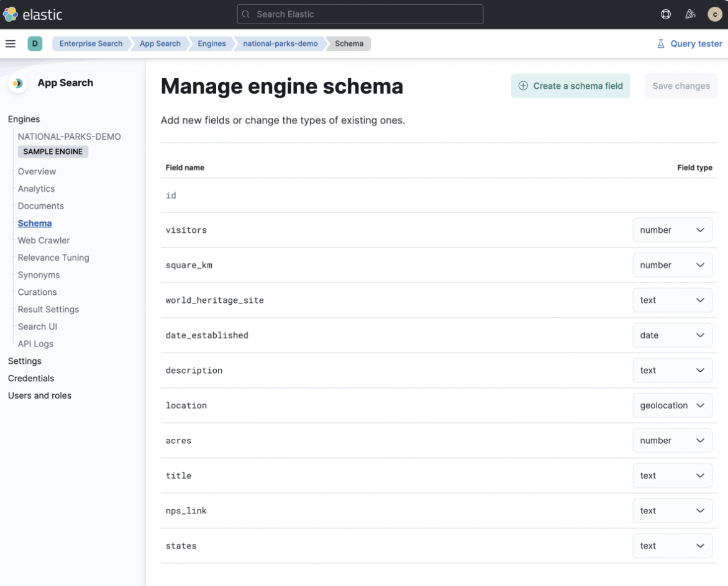The image size is (728, 586).
Task: Open the Overview page from sidebar
Action: pos(37,171)
